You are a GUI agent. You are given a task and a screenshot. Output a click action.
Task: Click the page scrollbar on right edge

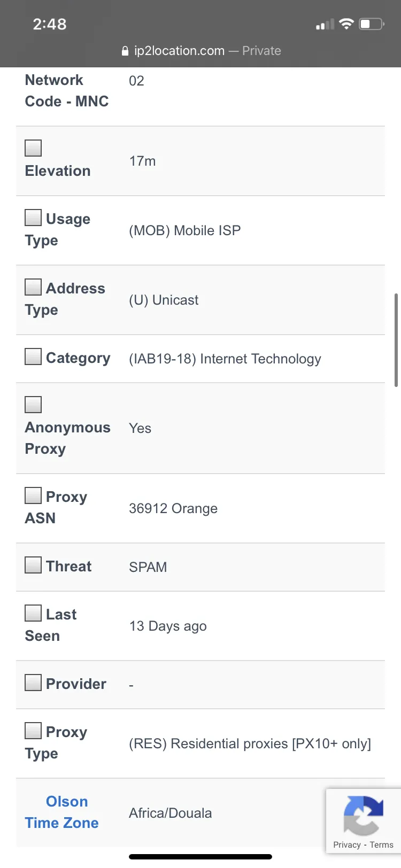click(396, 340)
